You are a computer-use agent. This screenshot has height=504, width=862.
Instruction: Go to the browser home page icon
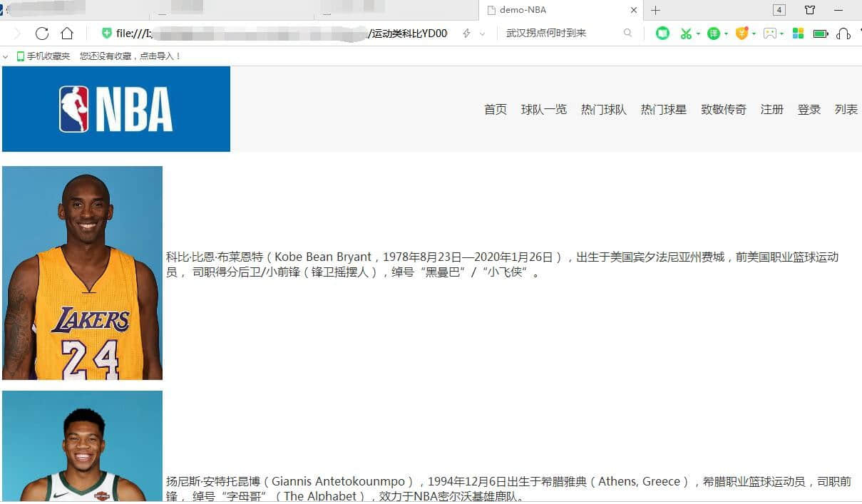(67, 34)
